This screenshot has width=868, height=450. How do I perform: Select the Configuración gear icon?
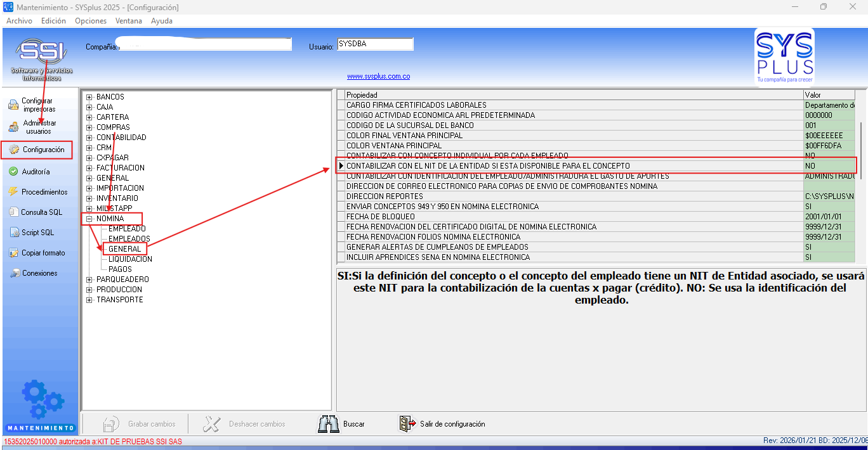[13, 150]
